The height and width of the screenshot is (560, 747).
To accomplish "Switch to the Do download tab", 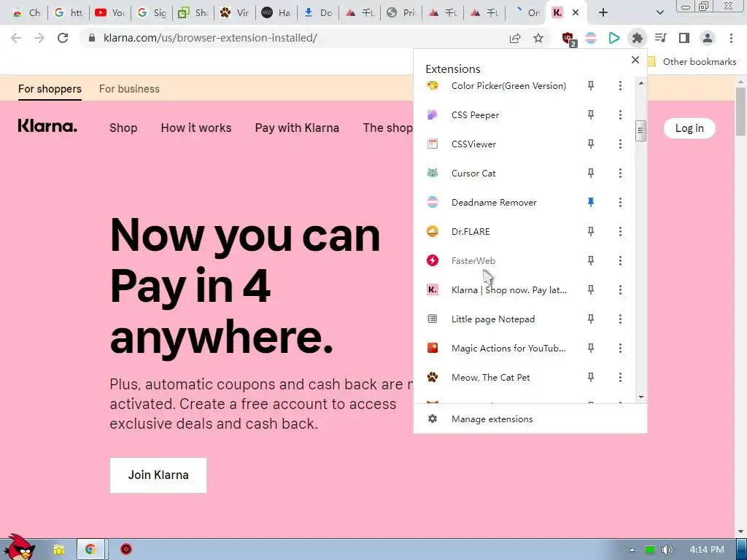I will coord(318,12).
